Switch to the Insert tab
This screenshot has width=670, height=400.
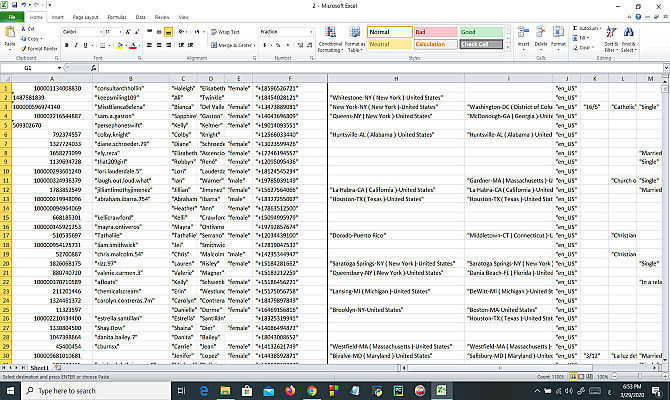pyautogui.click(x=57, y=18)
